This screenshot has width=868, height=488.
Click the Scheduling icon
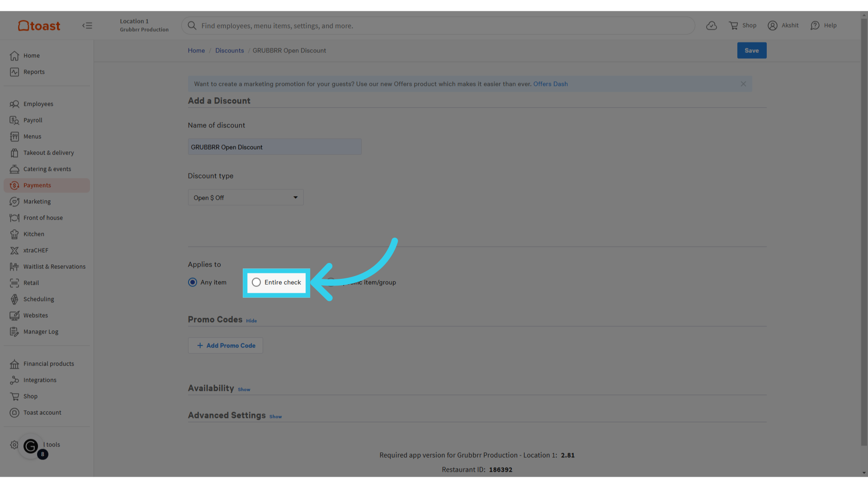[x=14, y=299]
